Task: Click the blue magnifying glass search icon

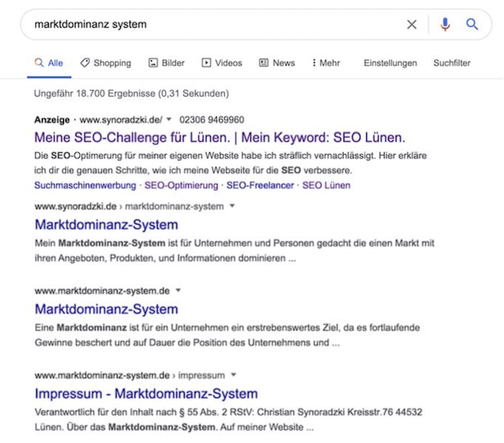Action: pos(472,24)
